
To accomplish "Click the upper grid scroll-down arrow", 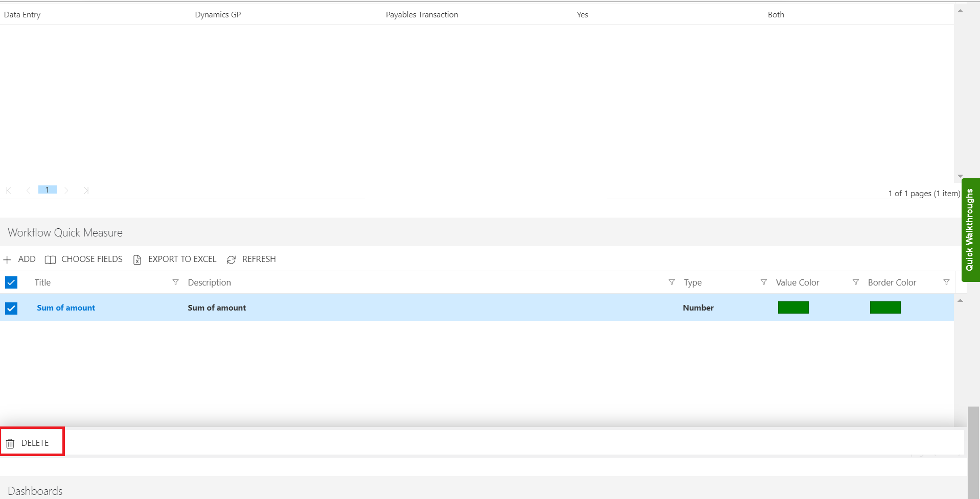I will tap(960, 176).
